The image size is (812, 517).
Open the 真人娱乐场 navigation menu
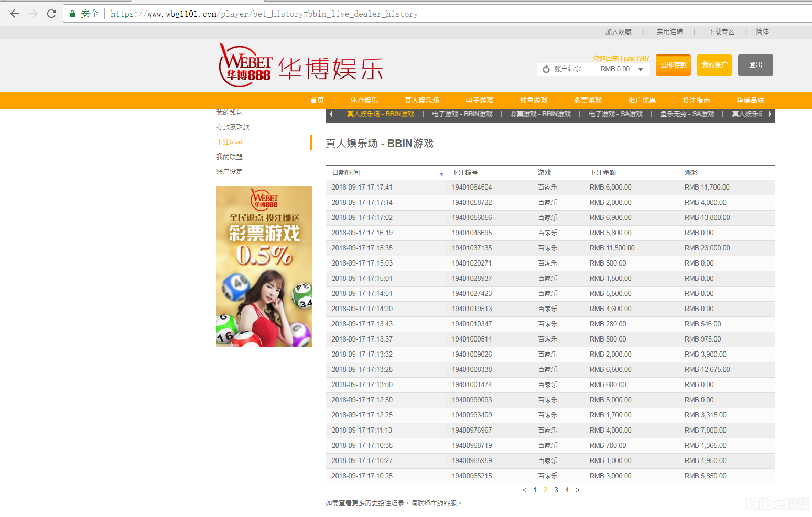click(421, 101)
